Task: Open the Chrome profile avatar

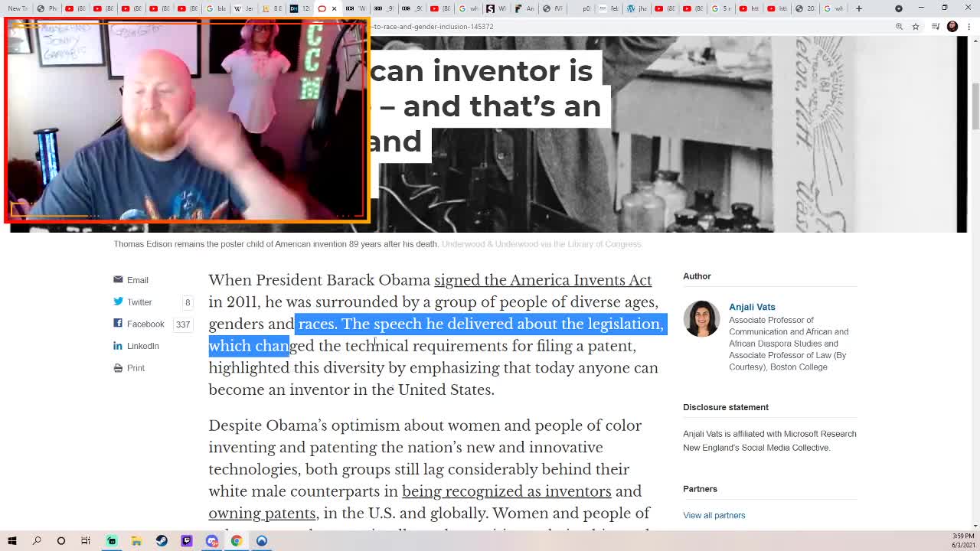Action: tap(952, 27)
